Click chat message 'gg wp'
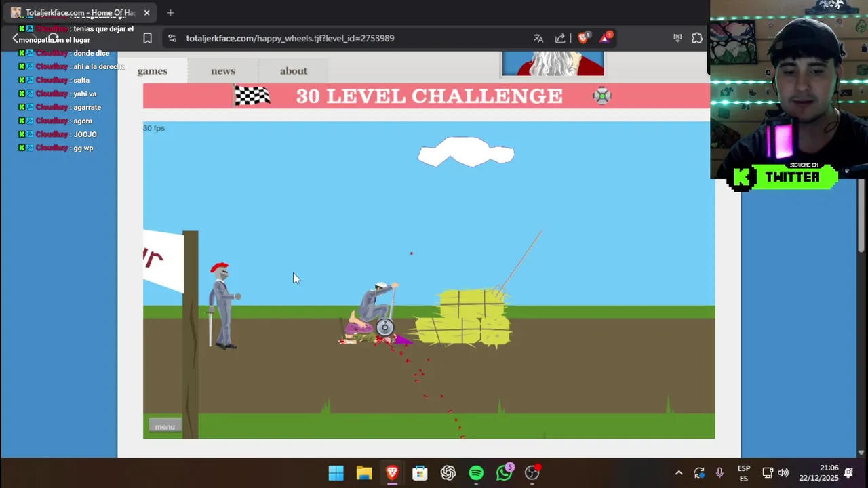The height and width of the screenshot is (488, 868). click(x=83, y=148)
